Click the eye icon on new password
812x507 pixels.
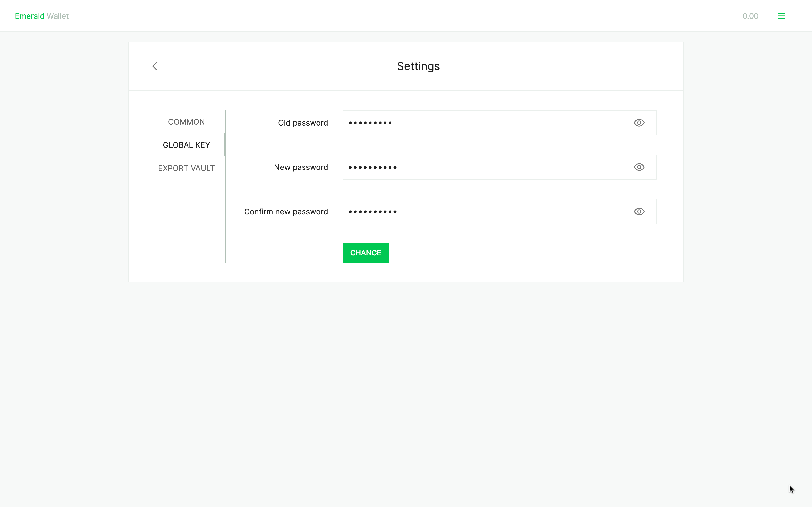[639, 167]
